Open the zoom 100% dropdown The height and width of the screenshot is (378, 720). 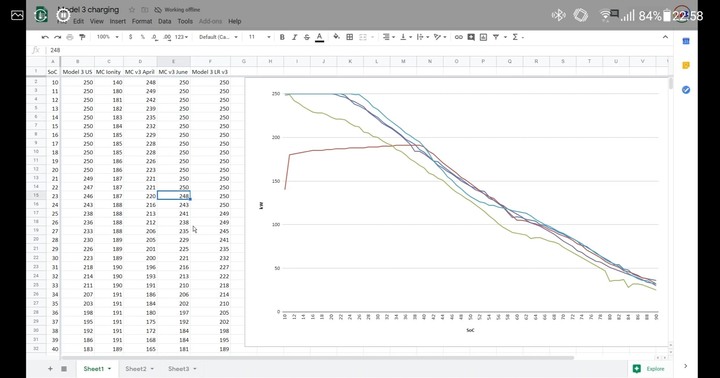108,37
